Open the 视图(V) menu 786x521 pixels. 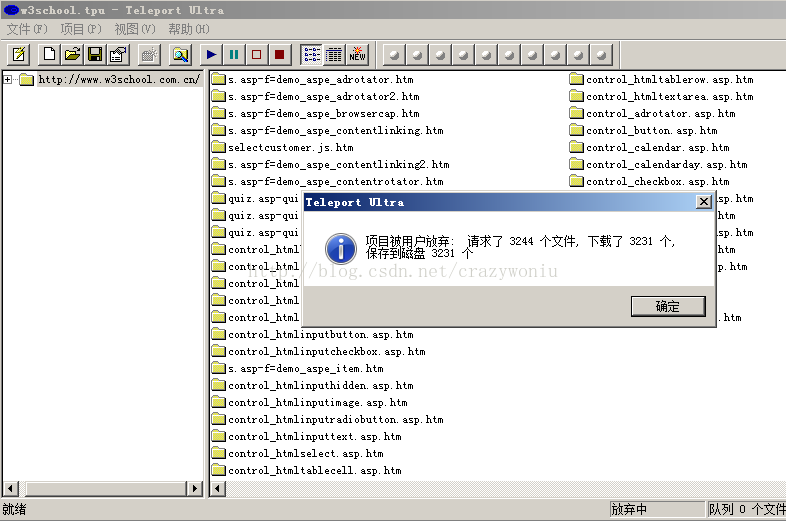point(135,29)
